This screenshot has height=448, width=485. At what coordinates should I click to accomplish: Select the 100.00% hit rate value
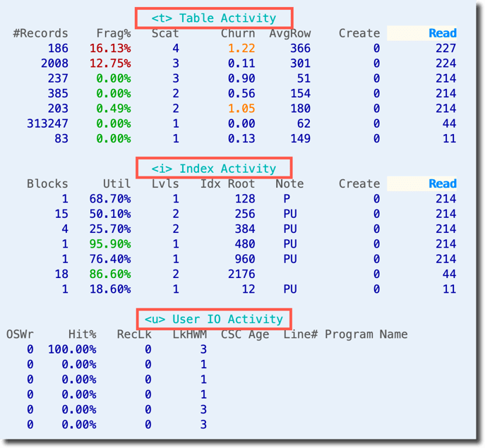pos(72,349)
